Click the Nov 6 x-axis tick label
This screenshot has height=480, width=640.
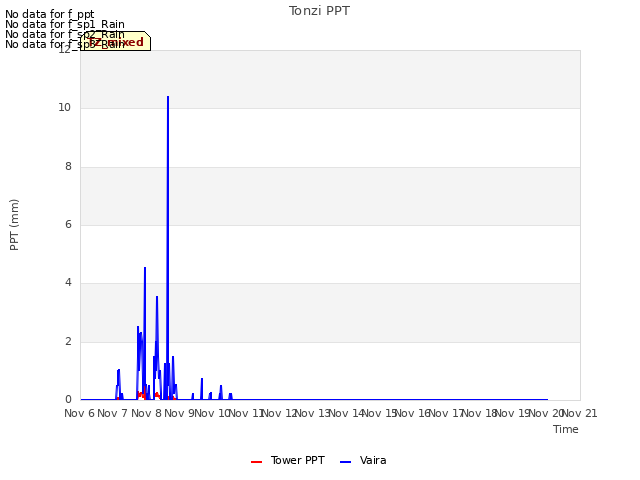coord(79,413)
